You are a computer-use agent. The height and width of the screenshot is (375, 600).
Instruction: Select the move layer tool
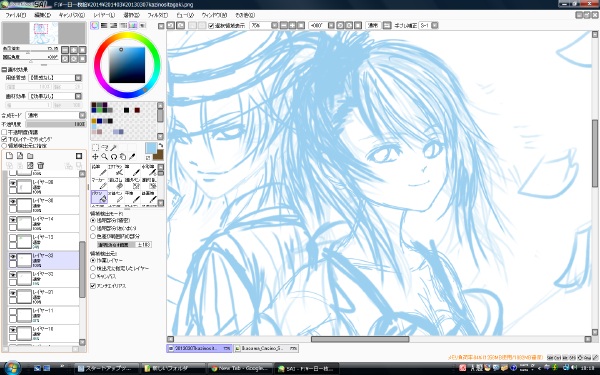coord(95,157)
